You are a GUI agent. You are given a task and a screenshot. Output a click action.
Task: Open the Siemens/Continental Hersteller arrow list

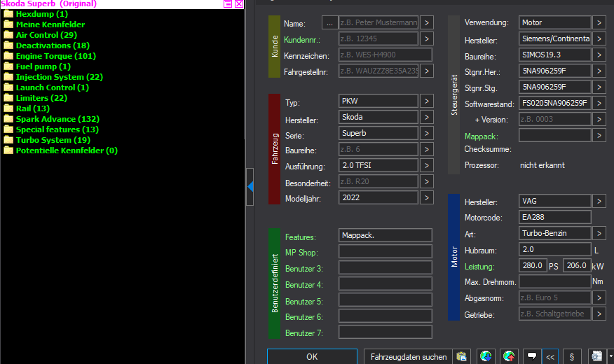599,38
